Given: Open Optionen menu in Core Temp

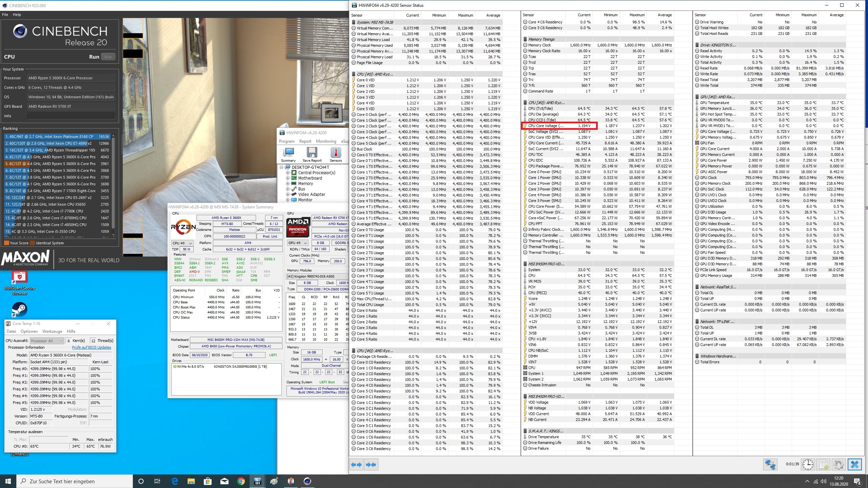Looking at the screenshot, I should [29, 331].
